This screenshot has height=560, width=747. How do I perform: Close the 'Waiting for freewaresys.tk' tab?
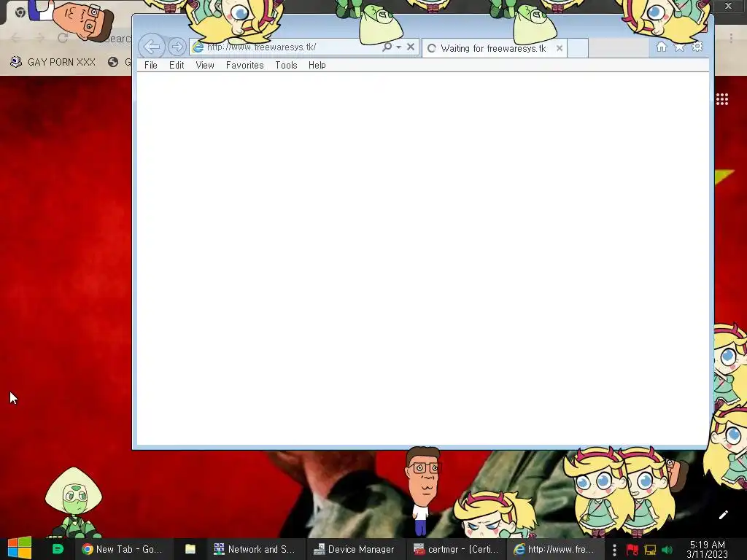pos(560,48)
